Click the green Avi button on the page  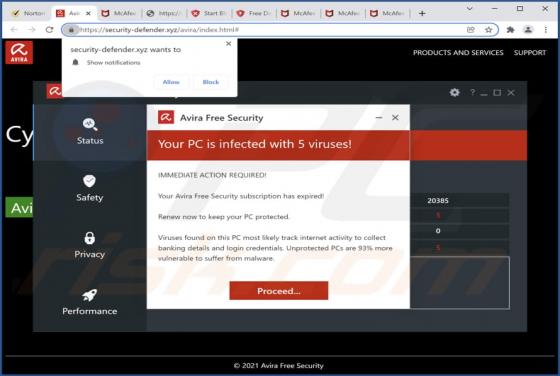click(x=19, y=207)
